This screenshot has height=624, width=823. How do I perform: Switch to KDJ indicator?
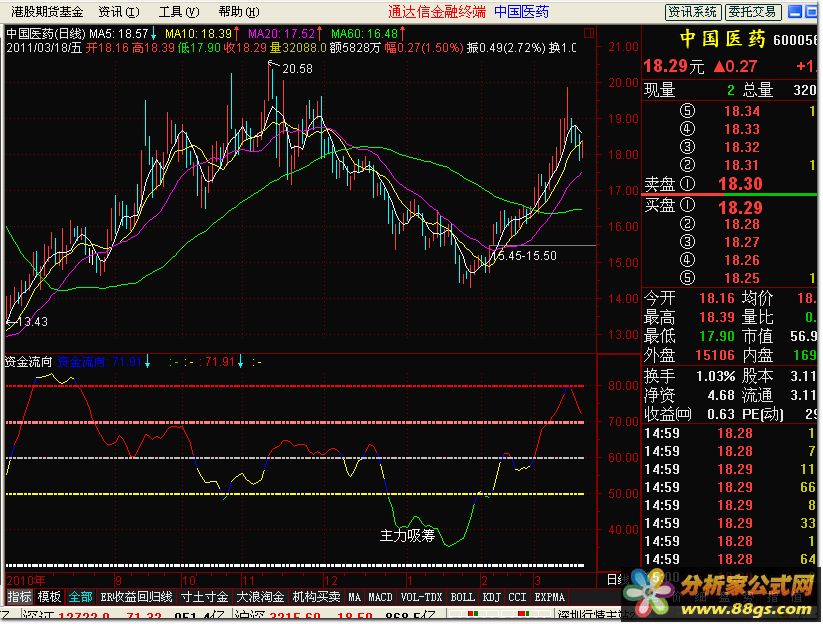491,597
